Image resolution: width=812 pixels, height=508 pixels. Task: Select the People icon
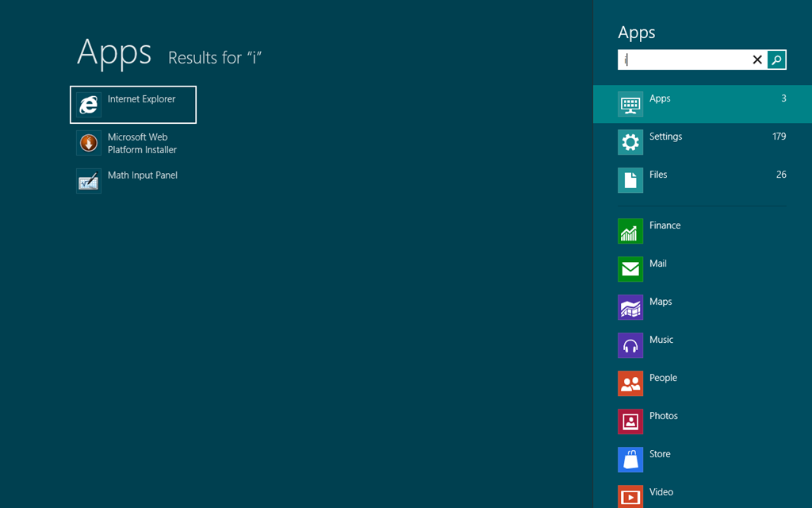pyautogui.click(x=630, y=383)
